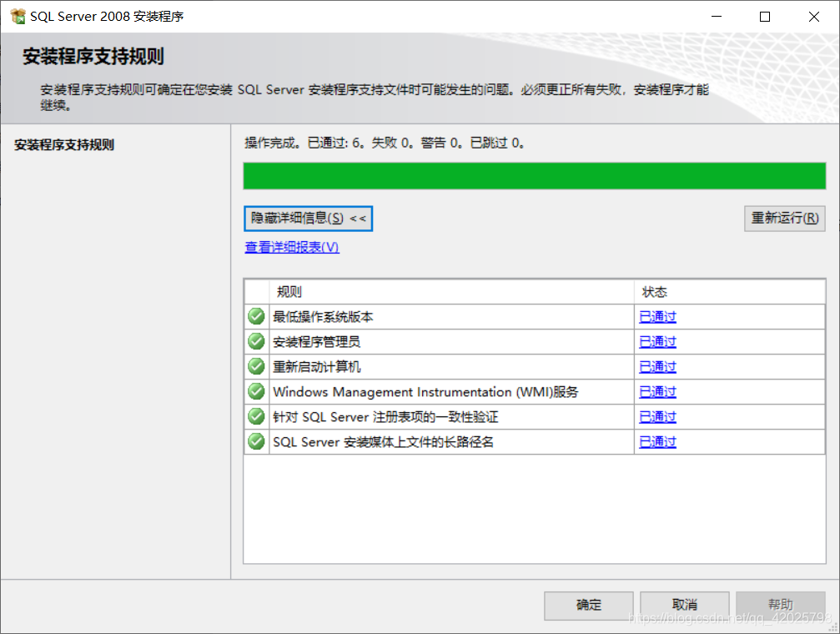Rerun checks with 重新运行(R) button

pos(784,219)
